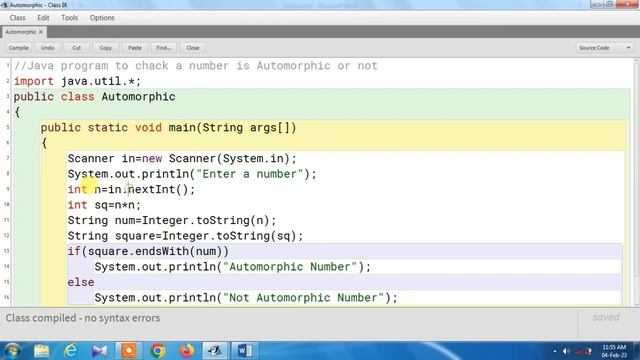Click the 'String square=Integer.toString(sq);' line
Screen dimensions: 640x360
185,236
